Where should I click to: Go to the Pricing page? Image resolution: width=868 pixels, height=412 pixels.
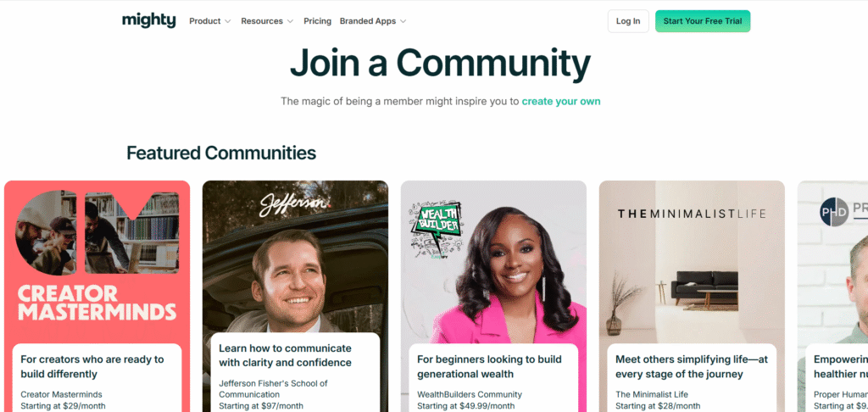click(x=317, y=21)
